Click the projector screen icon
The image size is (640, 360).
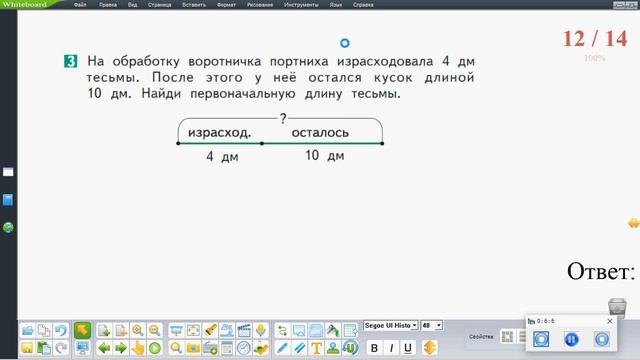[x=176, y=330]
